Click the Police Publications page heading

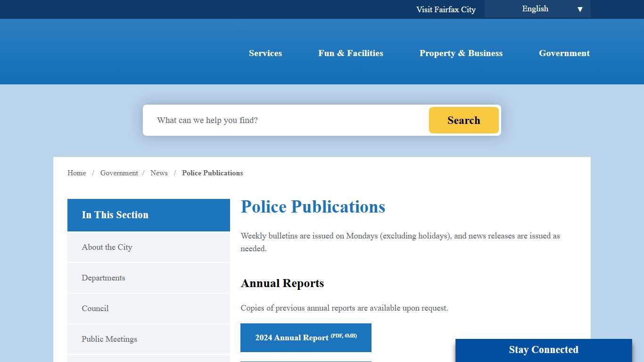(x=313, y=206)
